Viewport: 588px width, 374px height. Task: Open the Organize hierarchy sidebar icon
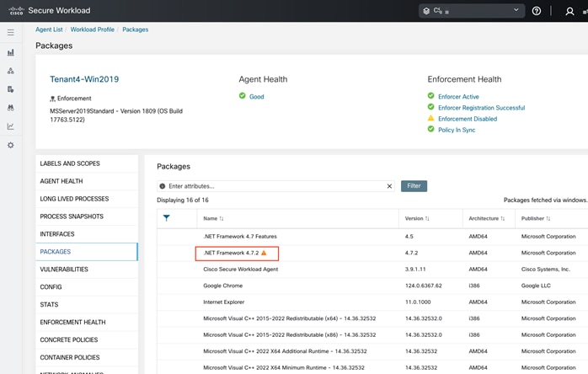[x=10, y=71]
